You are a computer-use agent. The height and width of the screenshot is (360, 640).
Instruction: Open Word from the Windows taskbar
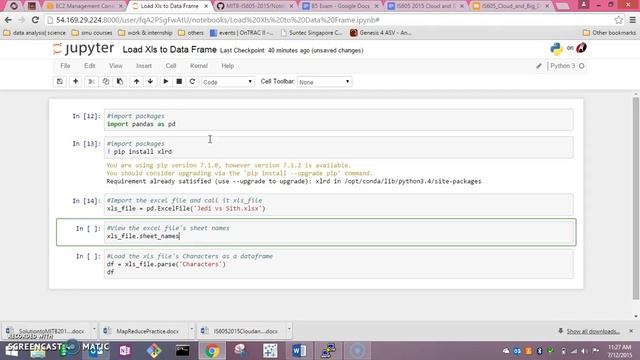pos(299,351)
